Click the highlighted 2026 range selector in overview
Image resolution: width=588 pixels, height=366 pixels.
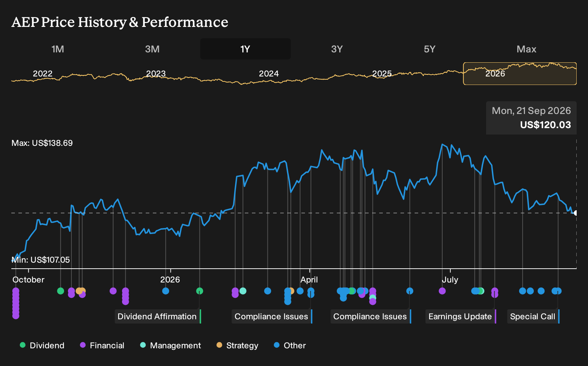pos(520,74)
